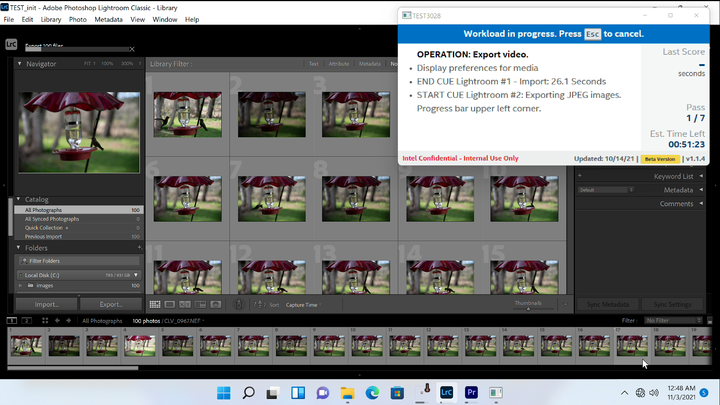This screenshot has width=720, height=405.
Task: Open Survey view icon
Action: (200, 304)
